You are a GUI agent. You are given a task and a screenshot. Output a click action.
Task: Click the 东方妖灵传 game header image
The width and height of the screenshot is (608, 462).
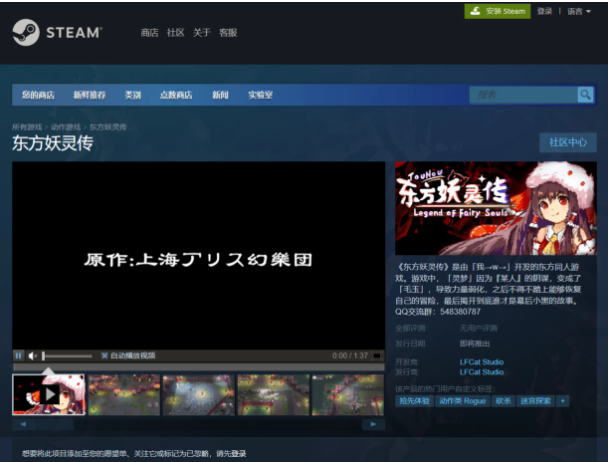tap(496, 208)
